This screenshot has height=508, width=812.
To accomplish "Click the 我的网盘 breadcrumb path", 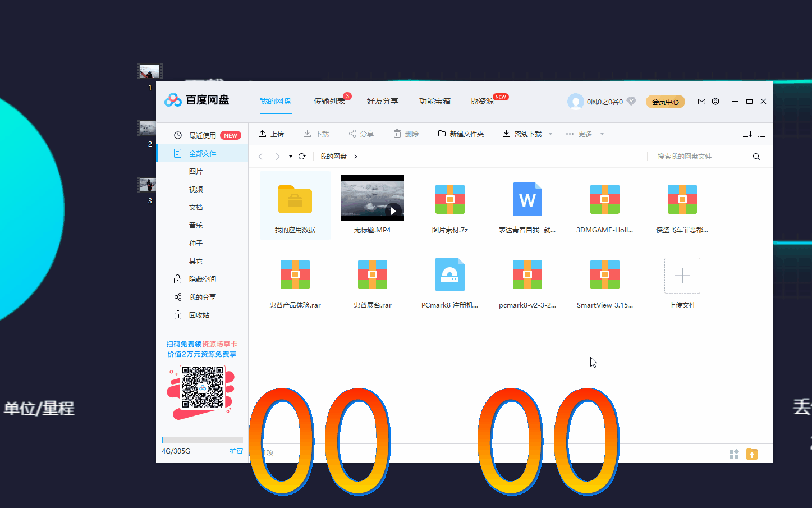I will coord(333,157).
